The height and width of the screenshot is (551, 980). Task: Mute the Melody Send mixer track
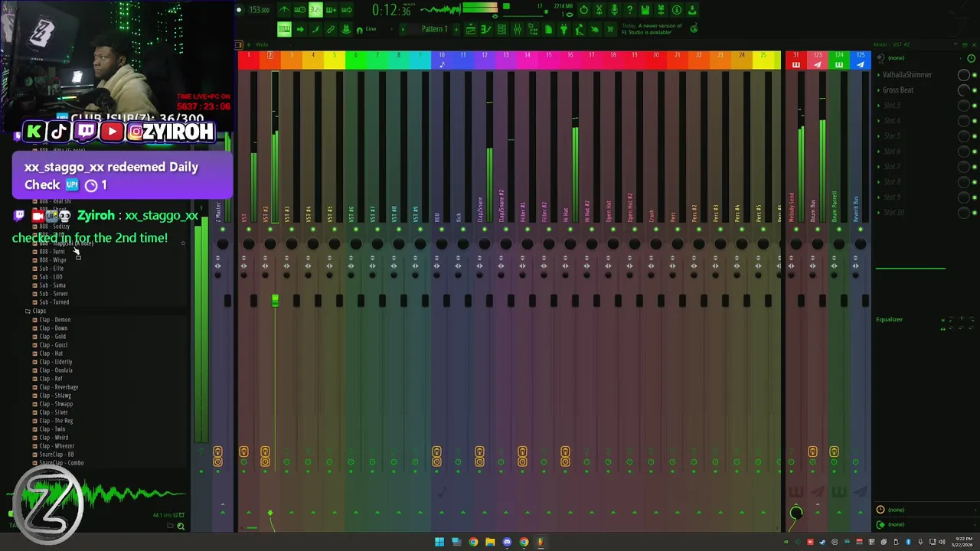pos(795,230)
